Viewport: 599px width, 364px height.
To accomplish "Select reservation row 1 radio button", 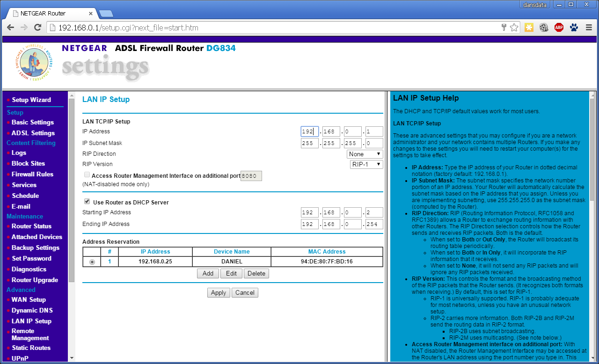I will pyautogui.click(x=92, y=262).
